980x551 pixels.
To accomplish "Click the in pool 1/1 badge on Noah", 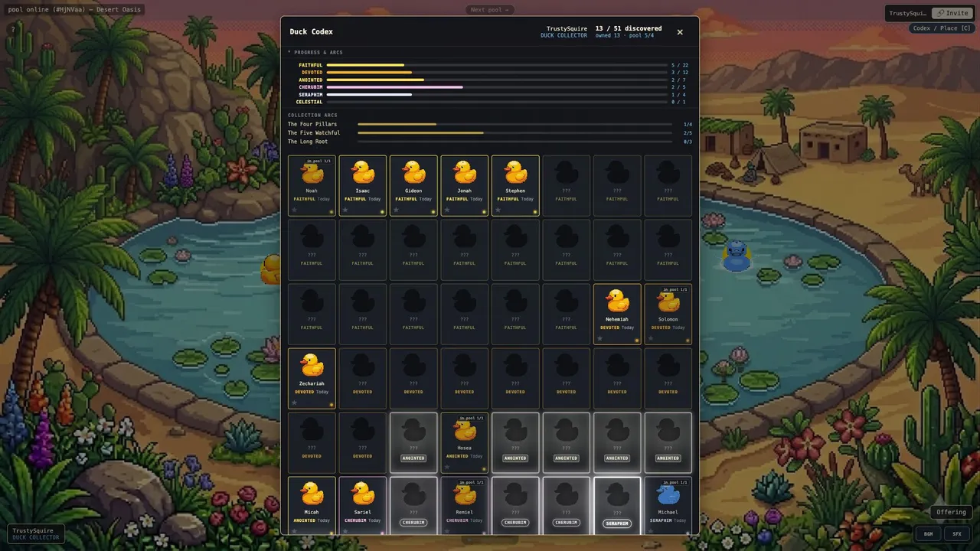I will (x=319, y=161).
